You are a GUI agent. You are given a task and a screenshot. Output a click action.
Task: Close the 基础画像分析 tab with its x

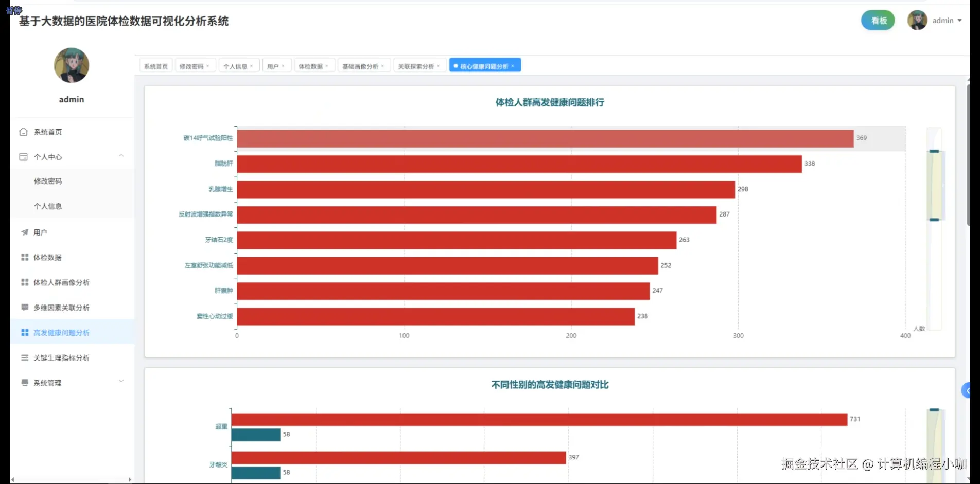tap(382, 66)
